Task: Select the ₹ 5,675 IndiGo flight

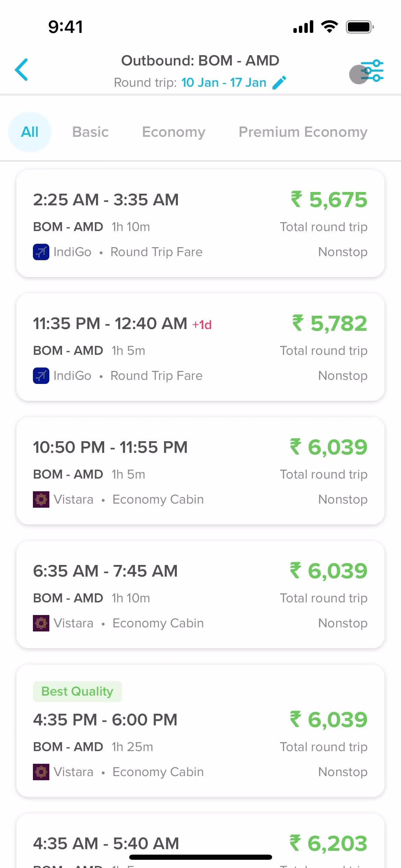Action: [200, 223]
